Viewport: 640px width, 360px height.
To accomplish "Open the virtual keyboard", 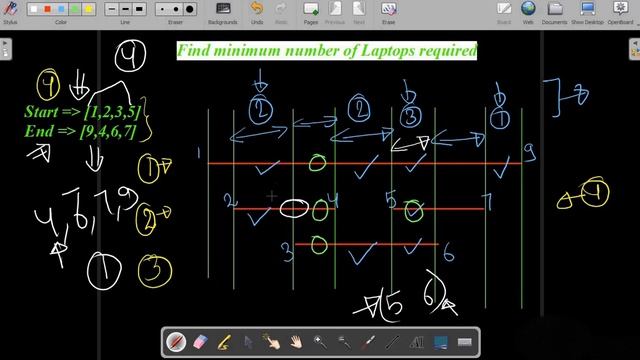I will click(x=464, y=342).
